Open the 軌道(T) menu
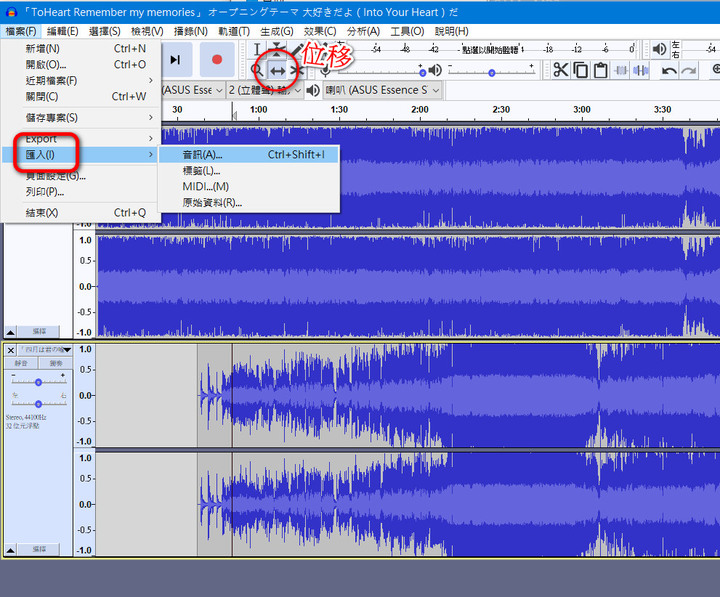The image size is (720, 597). click(x=234, y=31)
